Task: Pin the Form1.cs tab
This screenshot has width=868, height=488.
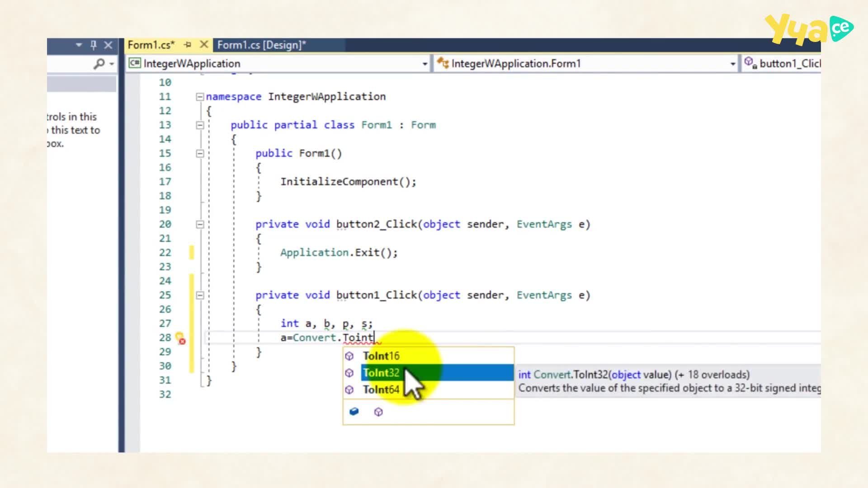Action: coord(188,45)
